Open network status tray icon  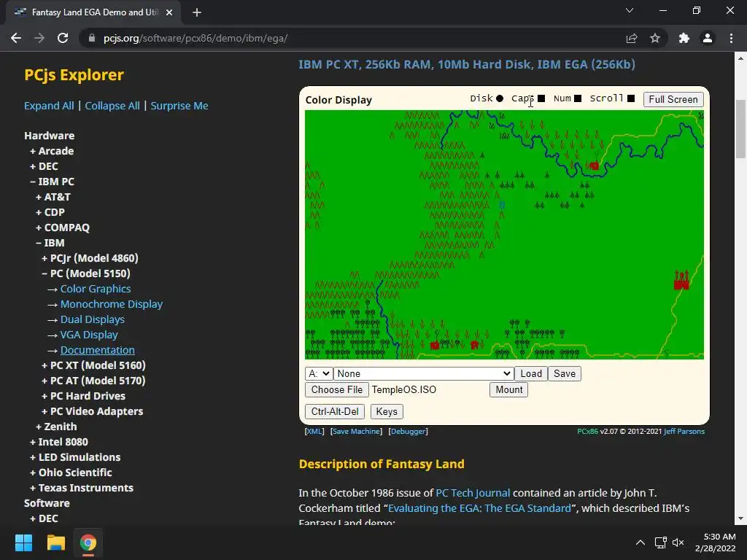pos(660,542)
